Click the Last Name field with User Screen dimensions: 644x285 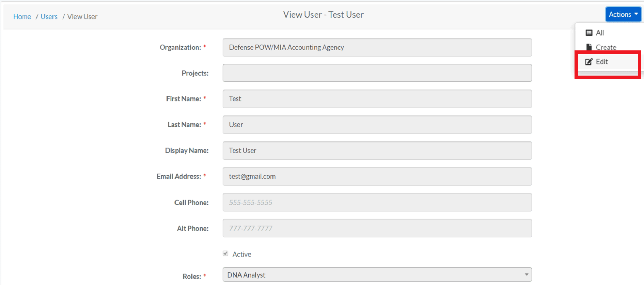pos(377,125)
